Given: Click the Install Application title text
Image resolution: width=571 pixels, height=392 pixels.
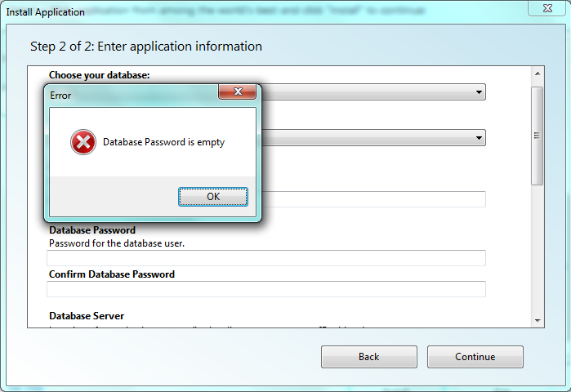Looking at the screenshot, I should pos(46,12).
